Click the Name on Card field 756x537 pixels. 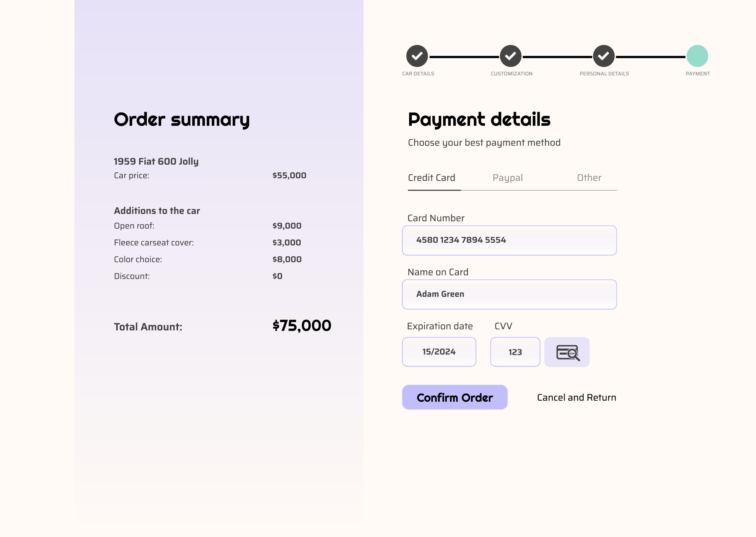[x=509, y=294]
